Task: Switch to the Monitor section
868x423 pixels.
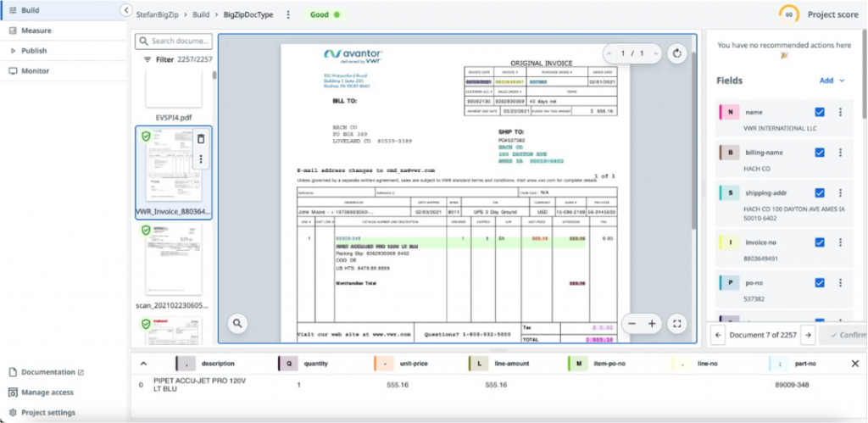Action: [x=35, y=71]
